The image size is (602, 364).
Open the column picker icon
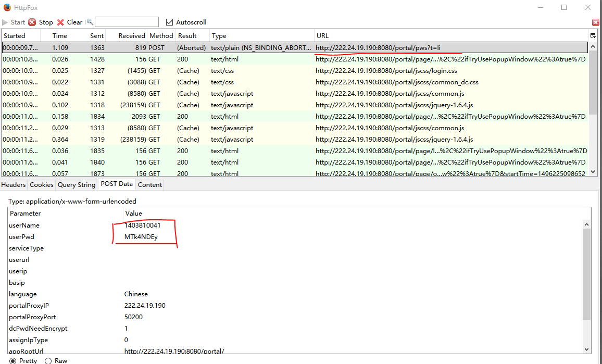point(593,36)
